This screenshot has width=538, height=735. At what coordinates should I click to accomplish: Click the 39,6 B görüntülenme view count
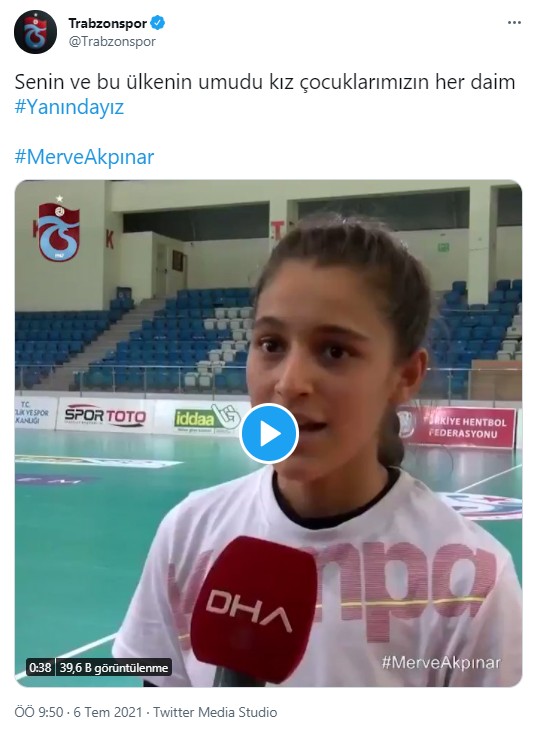113,667
